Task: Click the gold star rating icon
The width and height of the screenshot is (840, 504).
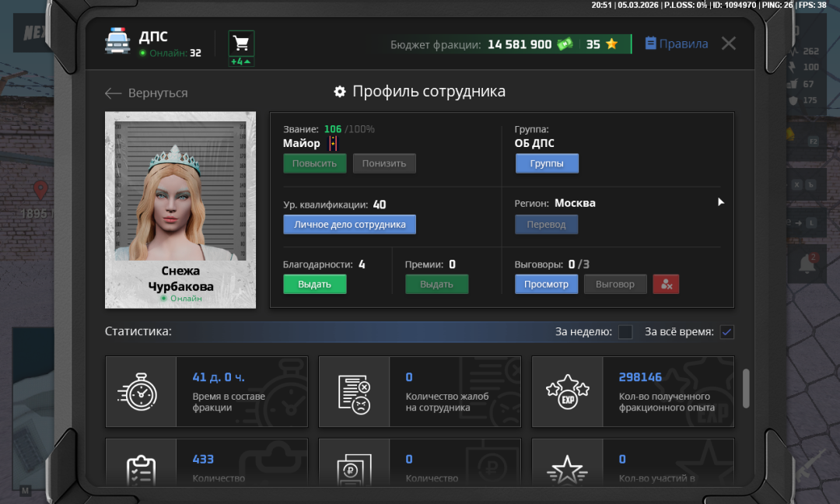Action: (611, 44)
